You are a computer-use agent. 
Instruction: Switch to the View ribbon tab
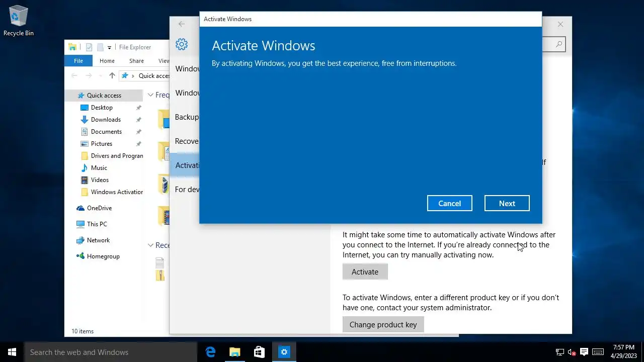164,61
